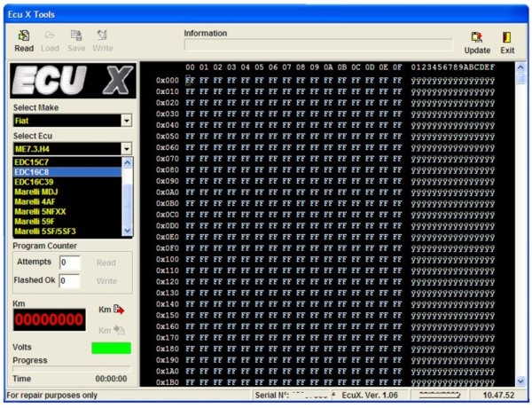532x408 pixels.
Task: Click the Flashed Ok input field
Action: pos(69,281)
